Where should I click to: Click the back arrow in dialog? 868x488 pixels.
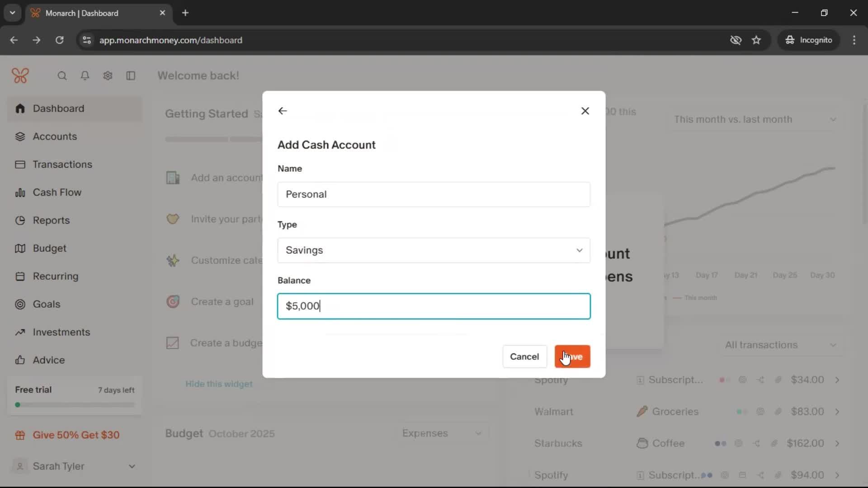tap(283, 111)
